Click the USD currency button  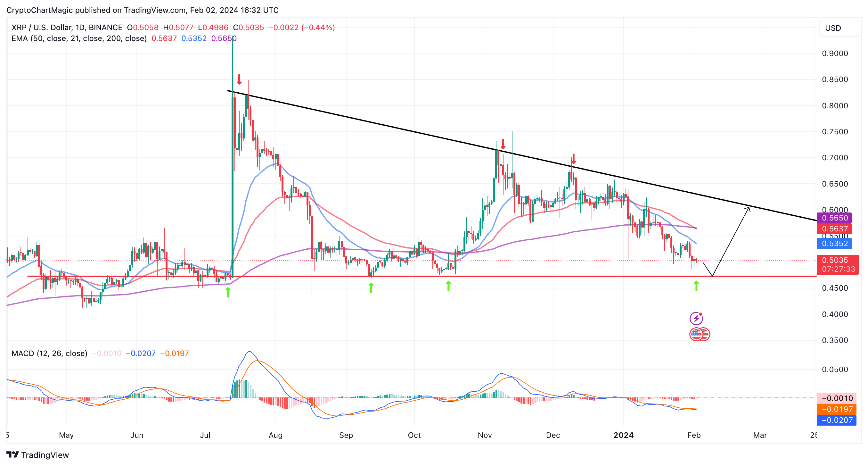tap(839, 28)
